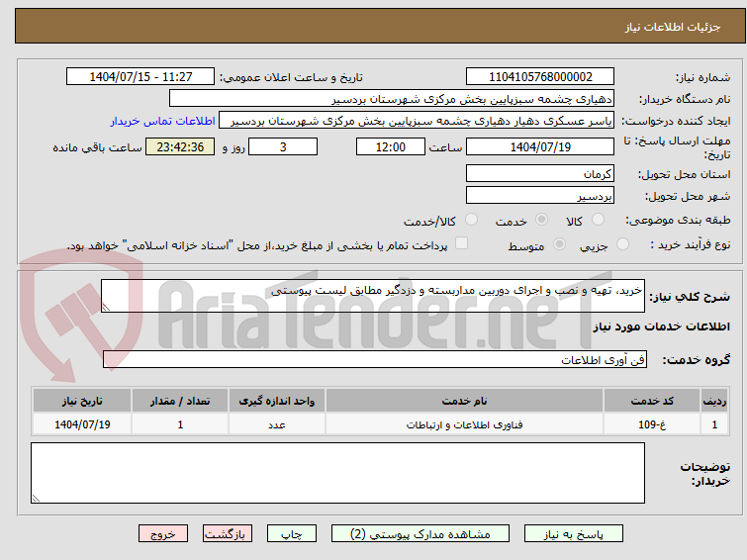The width and height of the screenshot is (747, 560).
Task: Click the delivery province field کرمان
Action: click(x=540, y=173)
